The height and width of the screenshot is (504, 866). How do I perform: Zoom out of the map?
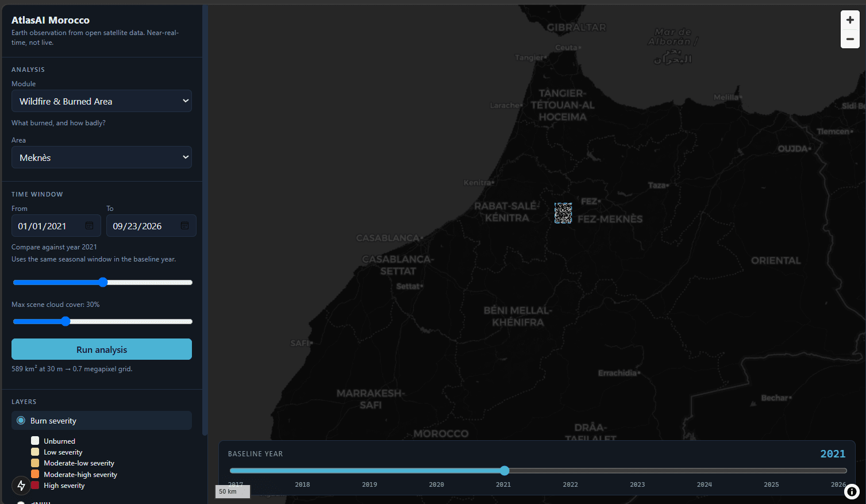(850, 39)
